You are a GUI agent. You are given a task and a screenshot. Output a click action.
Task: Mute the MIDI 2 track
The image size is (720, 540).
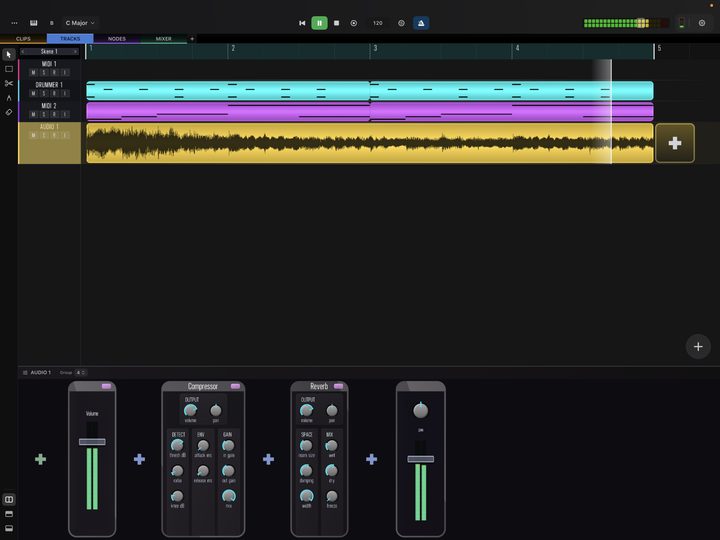[33, 114]
